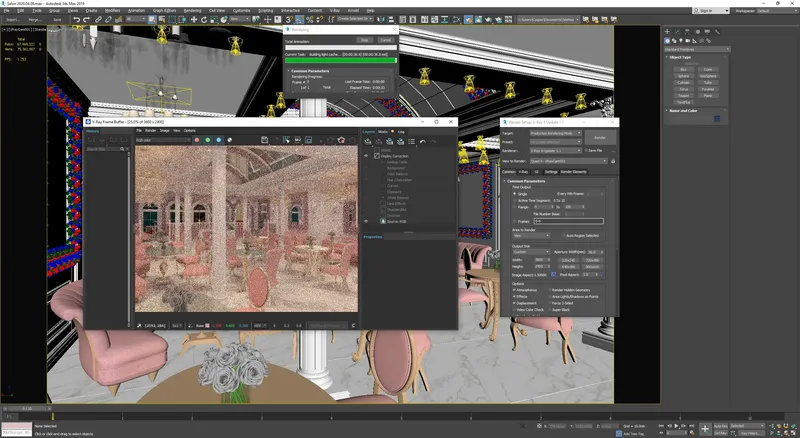Open Standard Primitives dropdown in Command Panel

coord(697,50)
